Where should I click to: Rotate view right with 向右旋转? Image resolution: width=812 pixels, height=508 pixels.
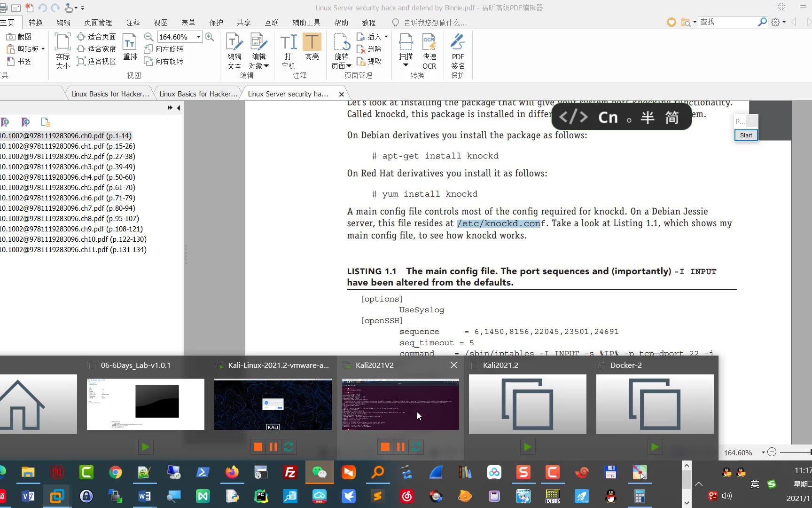point(164,61)
